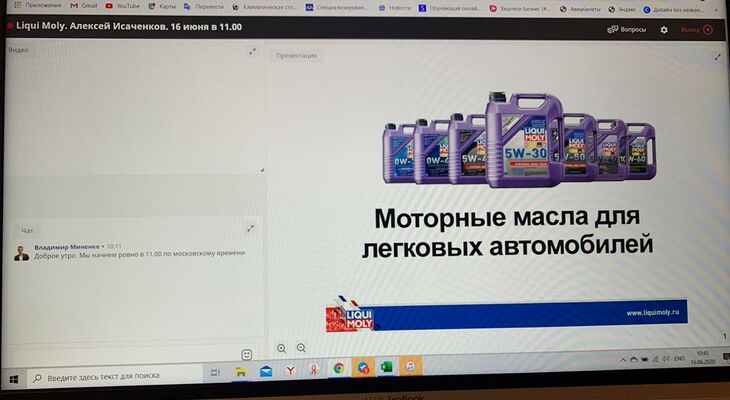
Task: Open the Авиабилеты bookmark
Action: 581,9
